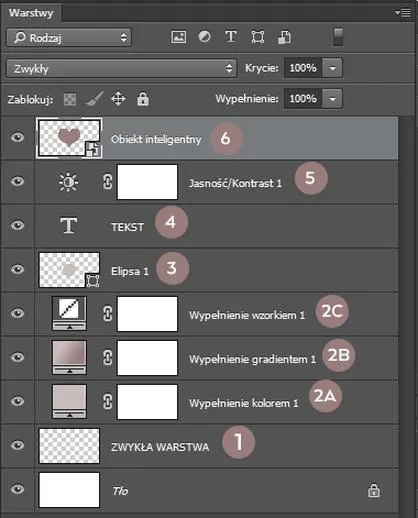Click the Brightness/Contrast sun adjustment icon
The width and height of the screenshot is (418, 518).
click(68, 182)
